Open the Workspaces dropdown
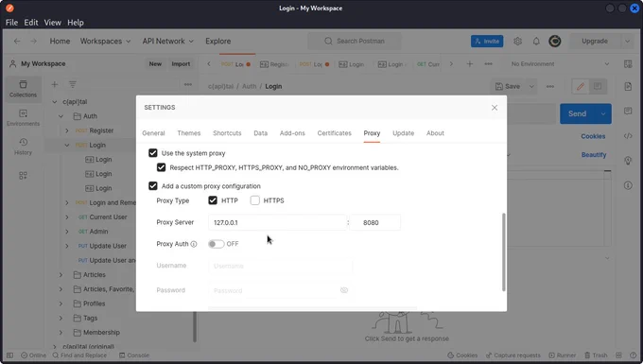The height and width of the screenshot is (364, 643). point(105,41)
